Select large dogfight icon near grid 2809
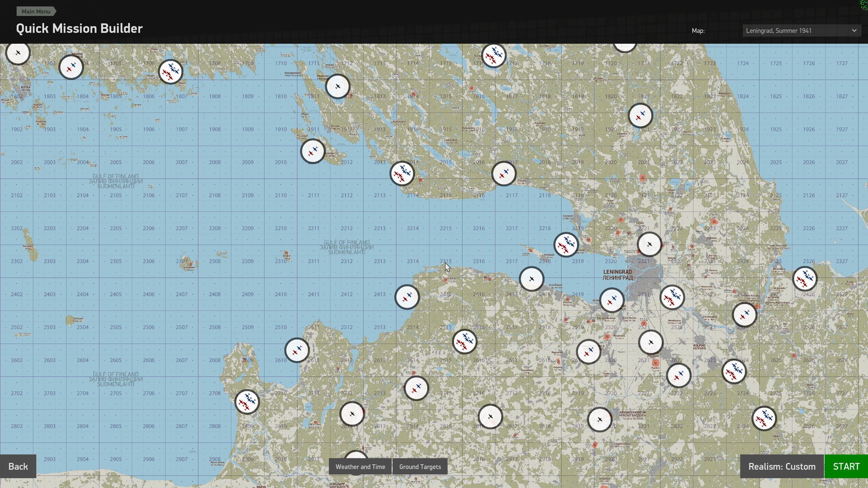The image size is (868, 488). tap(247, 402)
